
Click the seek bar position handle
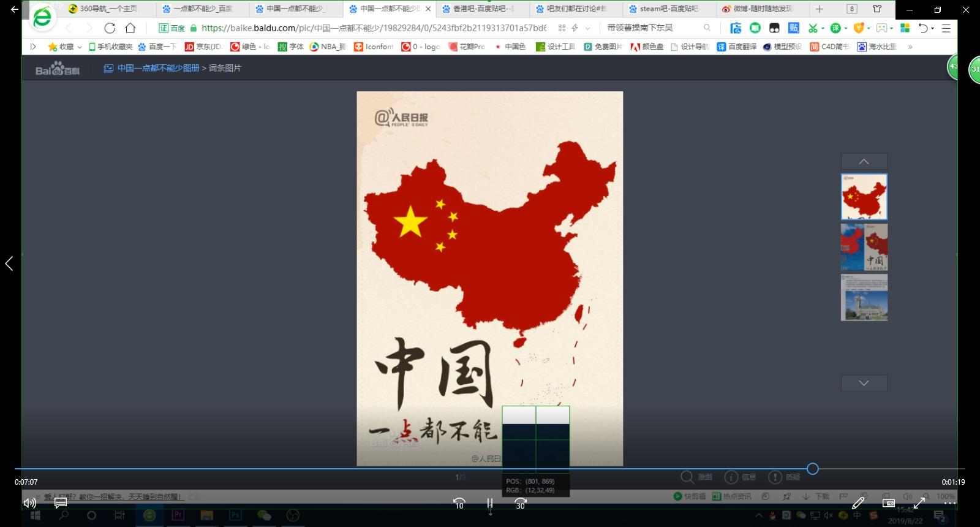tap(812, 469)
